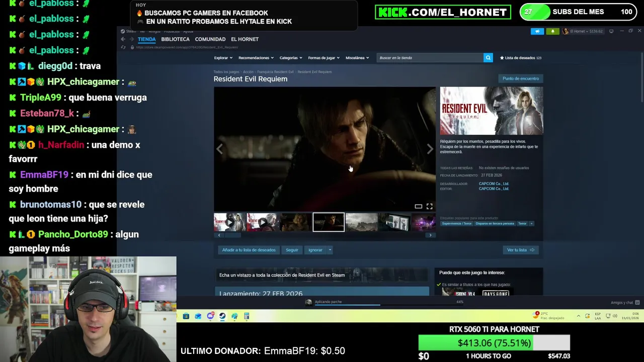This screenshot has height=362, width=644.
Task: Expand the Explorar store dropdown
Action: [223, 58]
